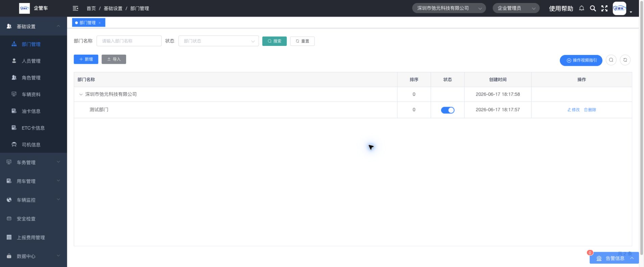644x267 pixels.
Task: Click the green 搜索 button
Action: [274, 41]
